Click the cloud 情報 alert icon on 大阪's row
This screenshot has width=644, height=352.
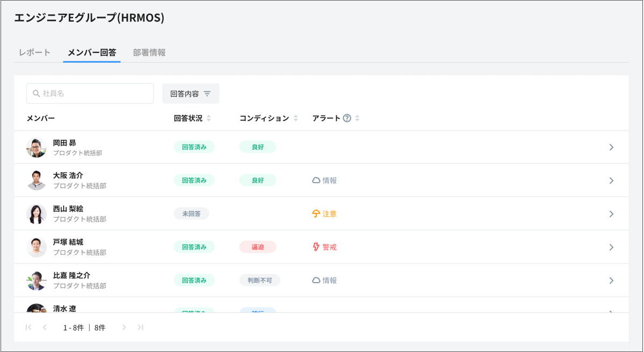coord(317,180)
